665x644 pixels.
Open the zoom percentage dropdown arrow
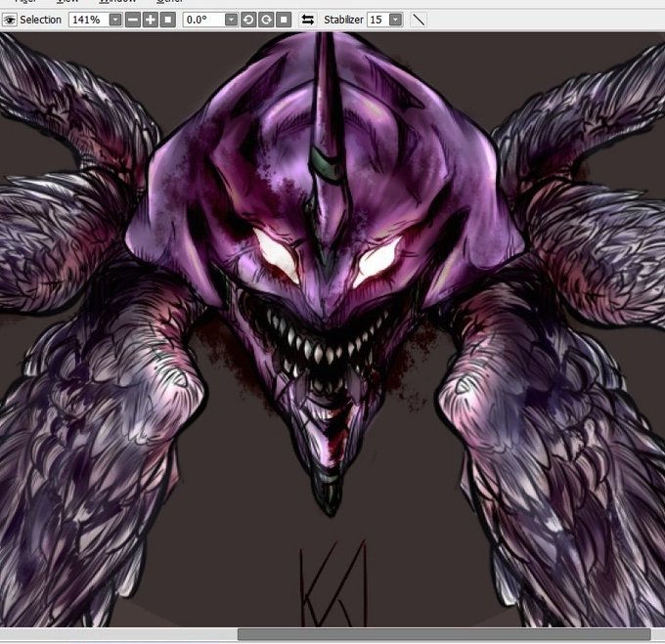pyautogui.click(x=115, y=20)
